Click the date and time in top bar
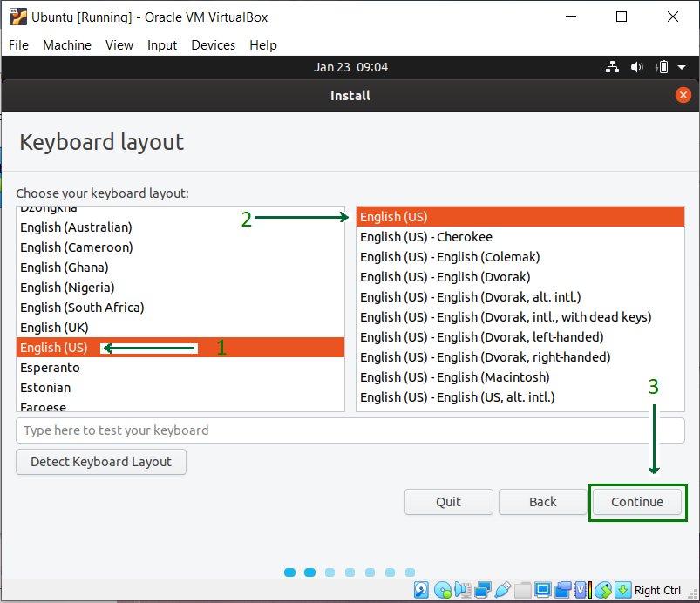The width and height of the screenshot is (700, 603). click(350, 67)
